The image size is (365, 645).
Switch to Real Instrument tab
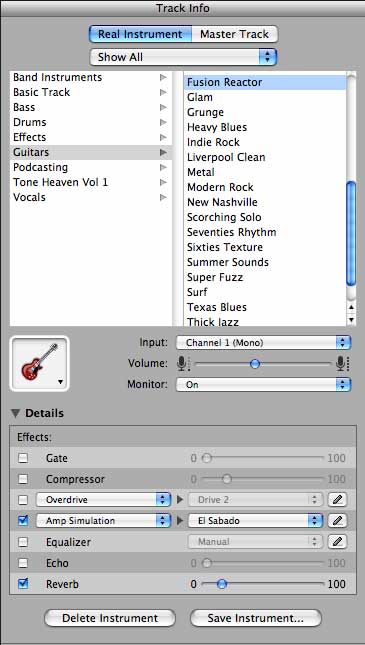pyautogui.click(x=140, y=34)
